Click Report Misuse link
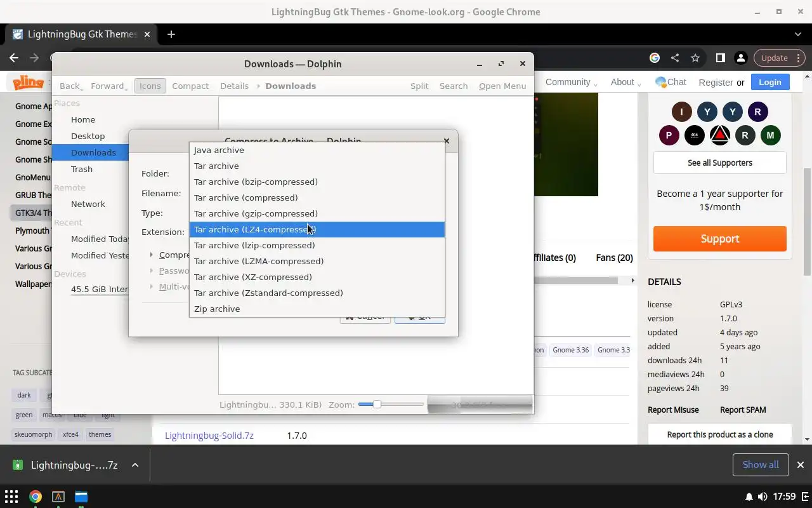Viewport: 812px width, 508px height. [x=673, y=410]
